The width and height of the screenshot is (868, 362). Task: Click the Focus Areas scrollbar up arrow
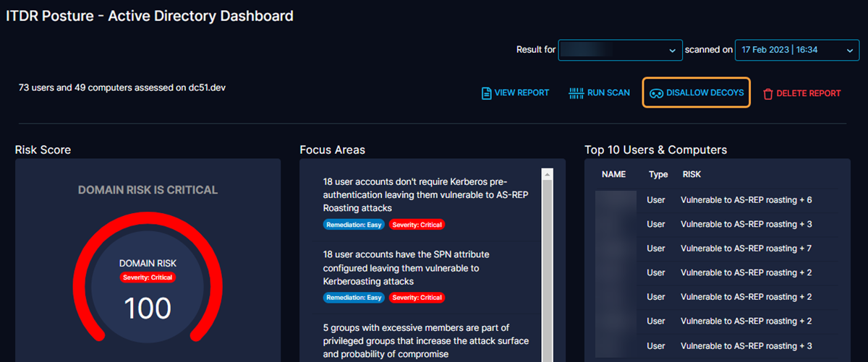[x=547, y=174]
